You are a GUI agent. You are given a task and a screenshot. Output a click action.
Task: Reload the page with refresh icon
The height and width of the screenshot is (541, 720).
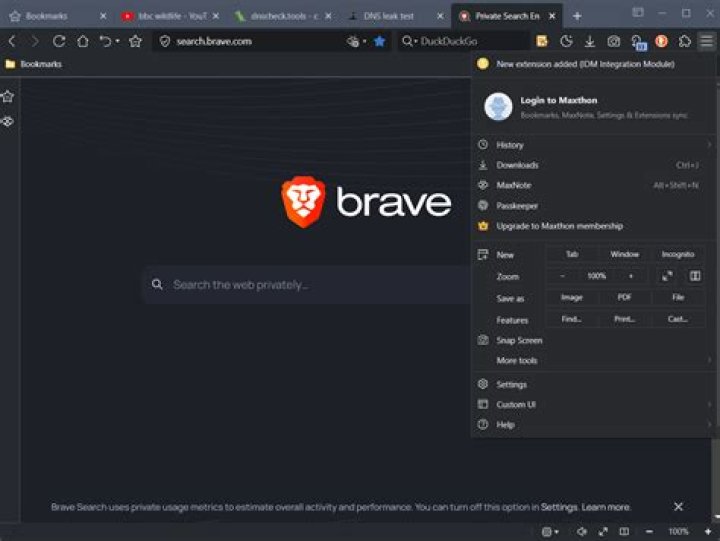(59, 41)
